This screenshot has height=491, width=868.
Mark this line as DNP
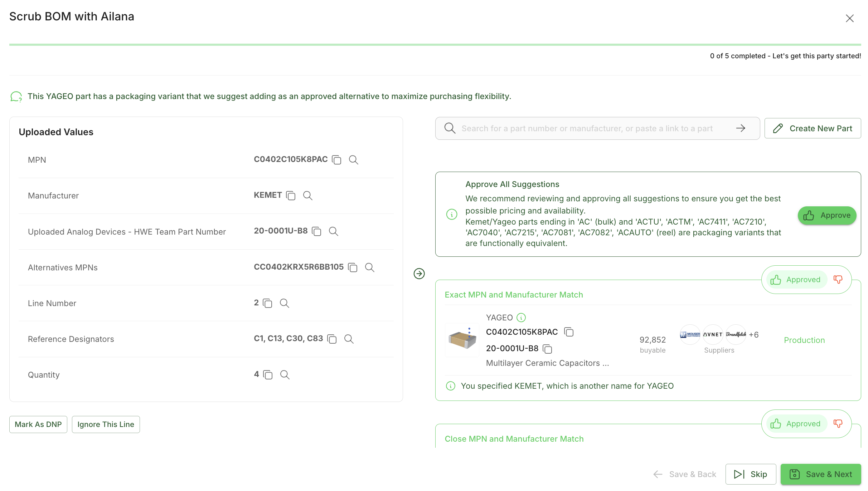[x=38, y=424]
